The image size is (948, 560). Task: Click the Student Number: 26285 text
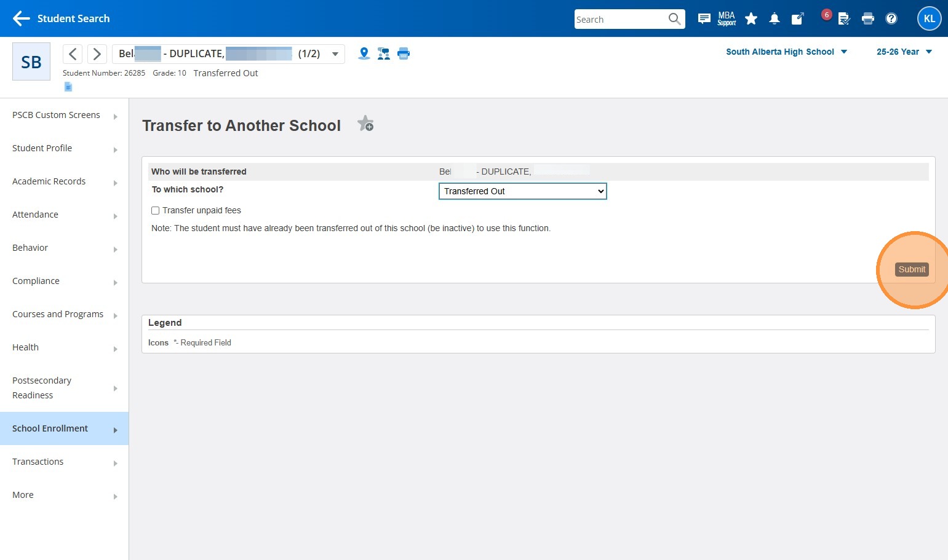104,73
